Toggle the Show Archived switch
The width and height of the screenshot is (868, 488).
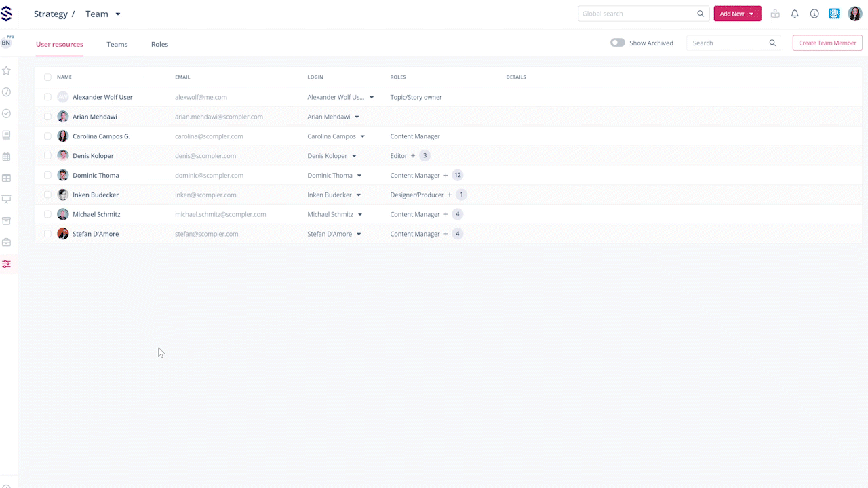pyautogui.click(x=617, y=43)
